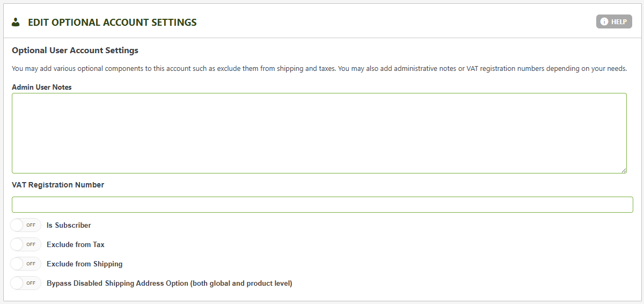Click the info icon inside the HELP button
This screenshot has width=644, height=304.
(604, 22)
